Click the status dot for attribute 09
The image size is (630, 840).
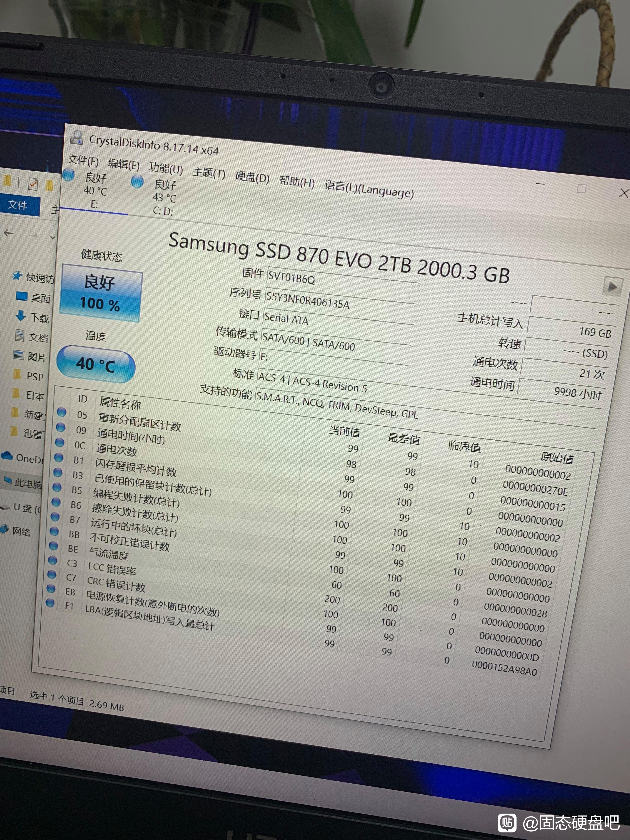tap(61, 427)
